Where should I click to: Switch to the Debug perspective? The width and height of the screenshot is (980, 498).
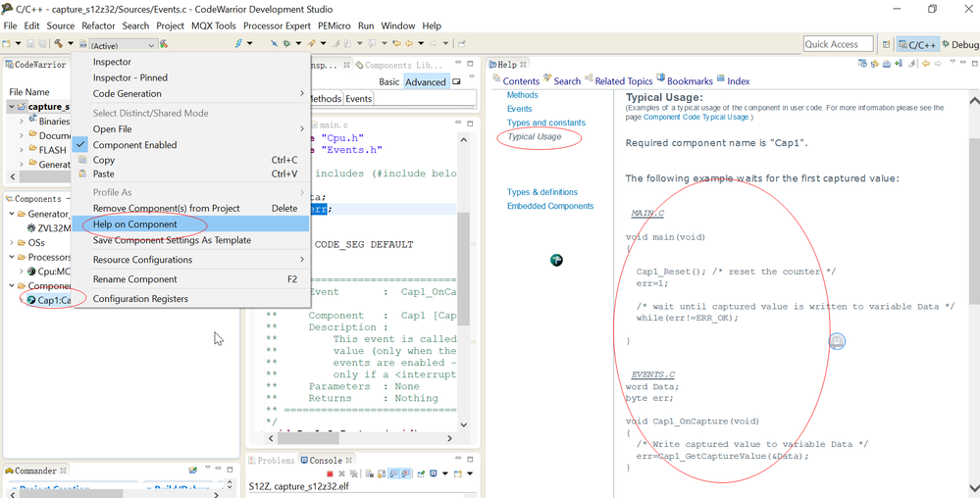(x=960, y=44)
